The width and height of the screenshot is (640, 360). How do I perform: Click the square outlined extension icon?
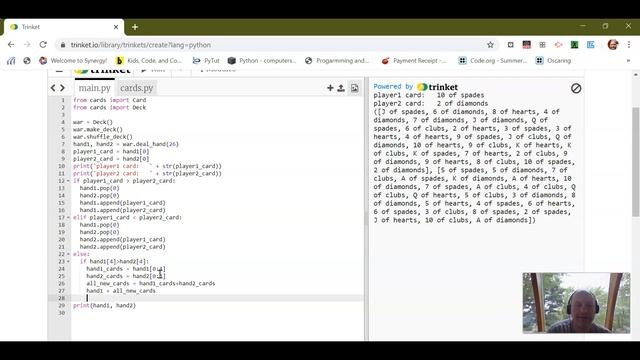point(510,45)
